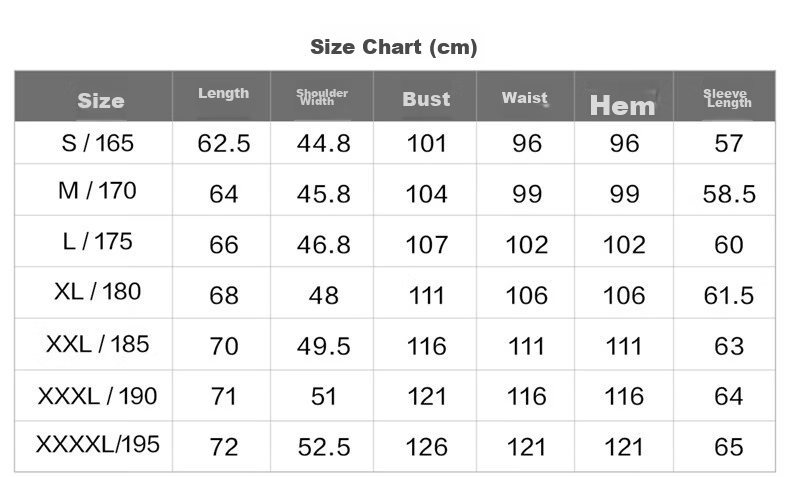Click the 126 bust value cell
Viewport: 790px width, 477px height.
(x=427, y=447)
